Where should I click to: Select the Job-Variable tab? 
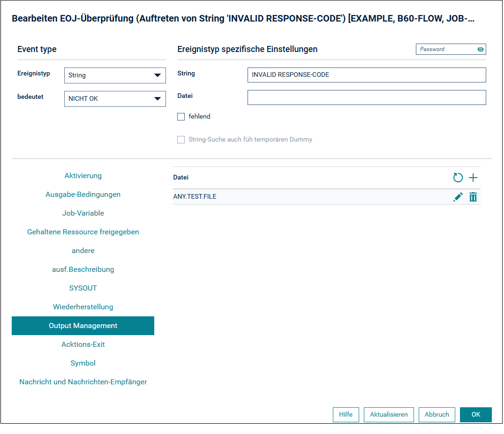point(83,213)
